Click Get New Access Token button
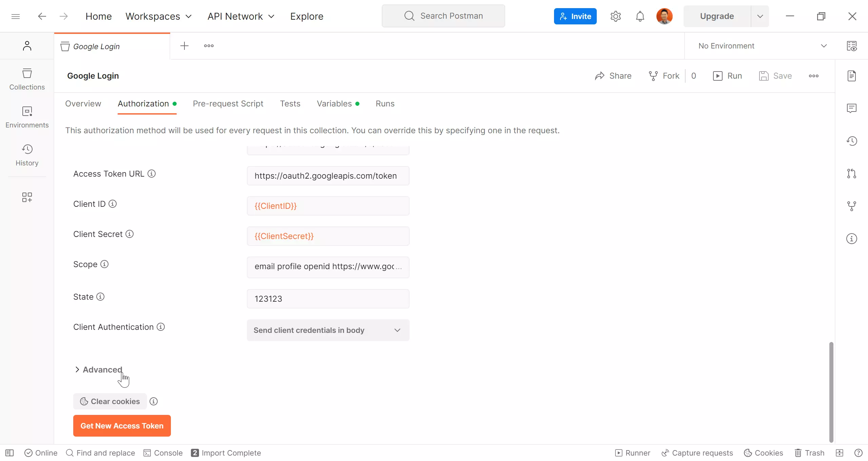Viewport: 868px width, 461px height. pyautogui.click(x=122, y=426)
